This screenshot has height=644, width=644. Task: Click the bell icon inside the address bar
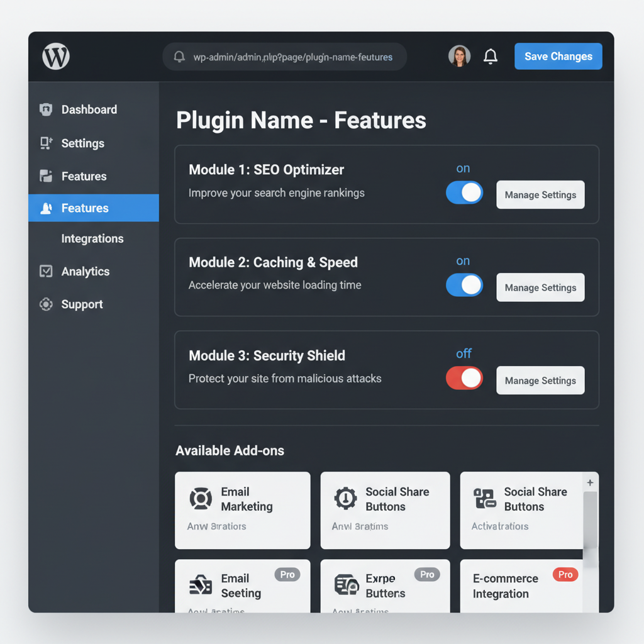[x=179, y=56]
